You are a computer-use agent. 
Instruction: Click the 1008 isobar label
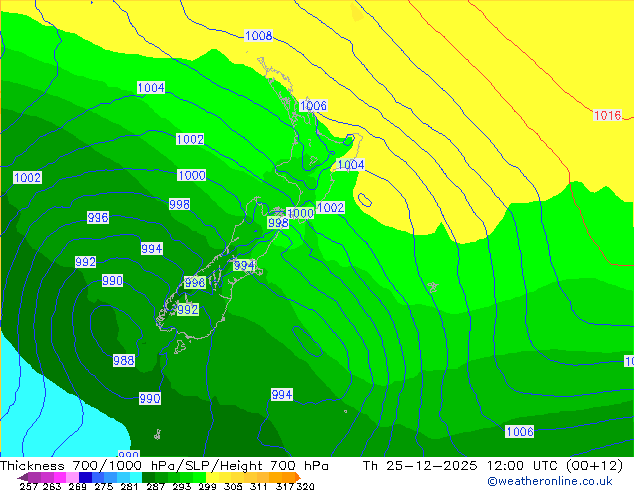pyautogui.click(x=259, y=36)
